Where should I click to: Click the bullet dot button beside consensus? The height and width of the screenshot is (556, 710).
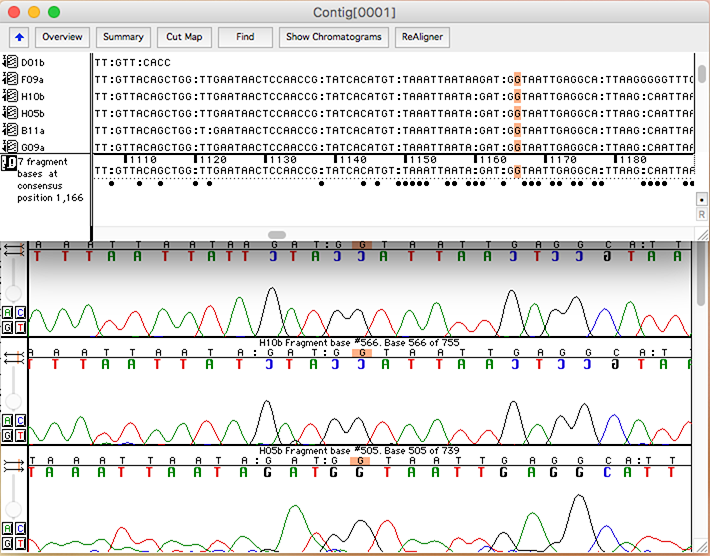pyautogui.click(x=701, y=199)
